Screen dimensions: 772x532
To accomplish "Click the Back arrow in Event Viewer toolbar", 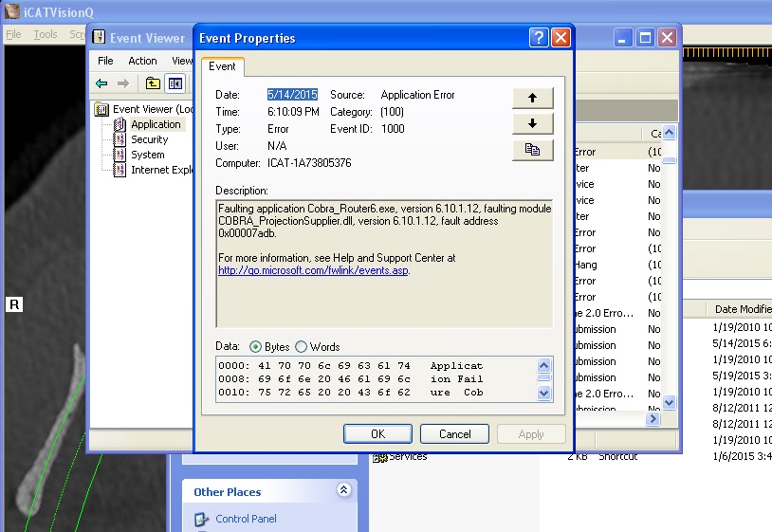I will pos(101,83).
